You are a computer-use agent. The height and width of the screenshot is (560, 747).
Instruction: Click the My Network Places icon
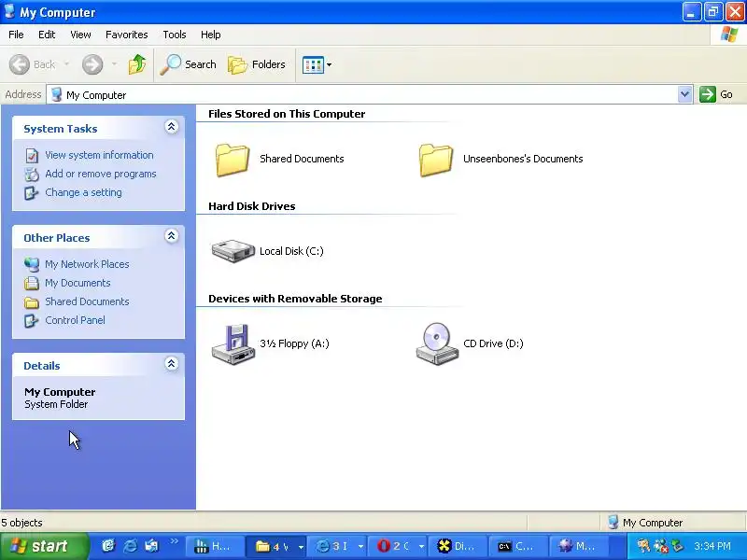pyautogui.click(x=32, y=265)
